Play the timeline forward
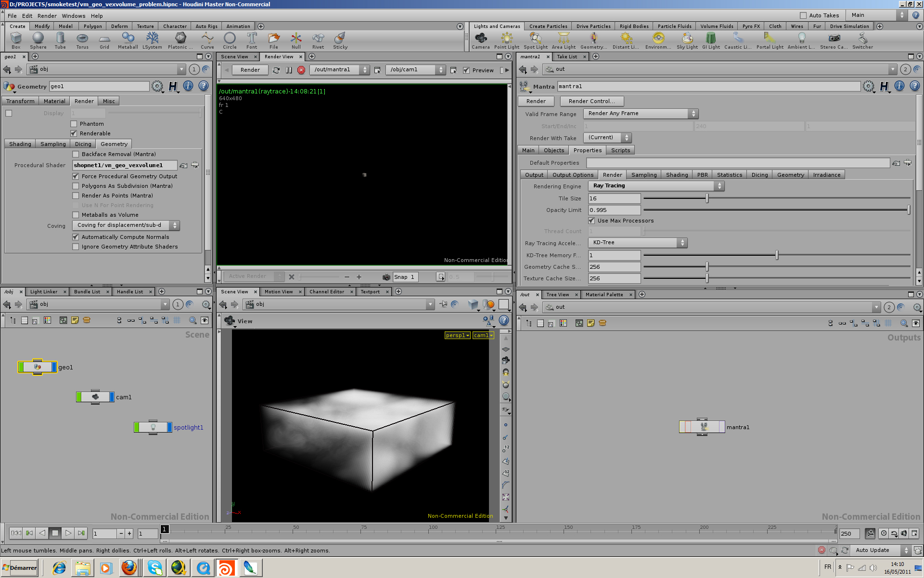 click(68, 533)
